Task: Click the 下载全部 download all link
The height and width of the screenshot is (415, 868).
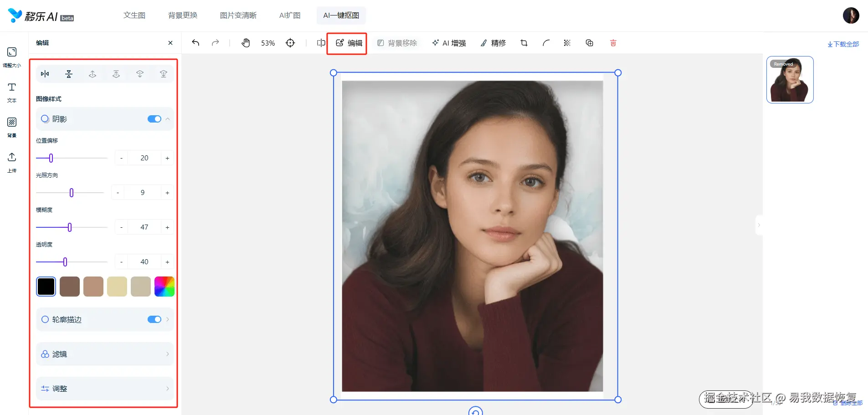Action: (843, 44)
